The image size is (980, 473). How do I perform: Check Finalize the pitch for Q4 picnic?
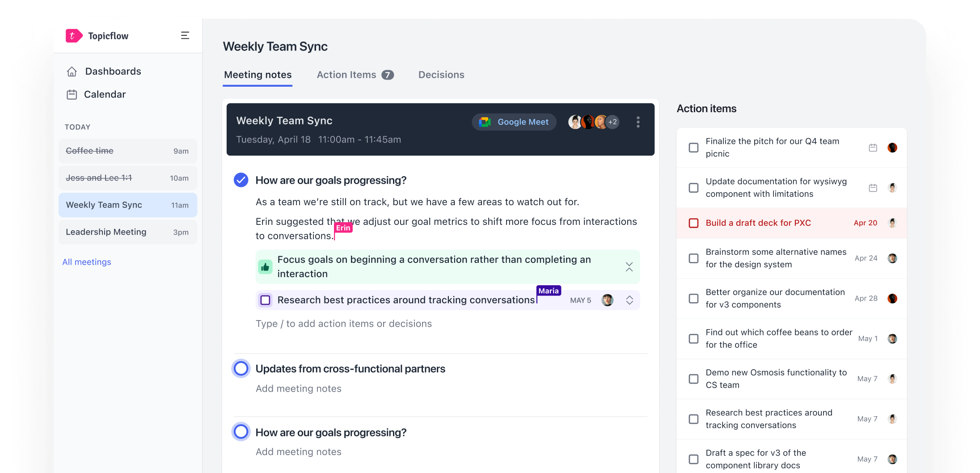click(693, 148)
